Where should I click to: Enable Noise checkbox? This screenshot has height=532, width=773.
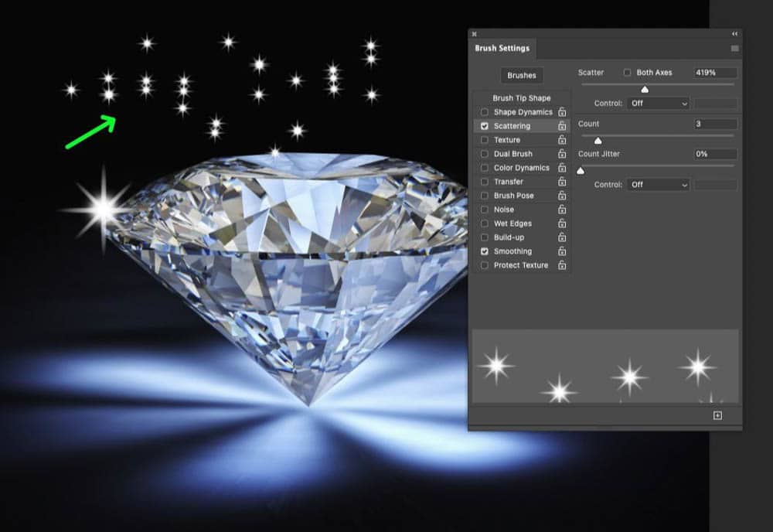[485, 210]
